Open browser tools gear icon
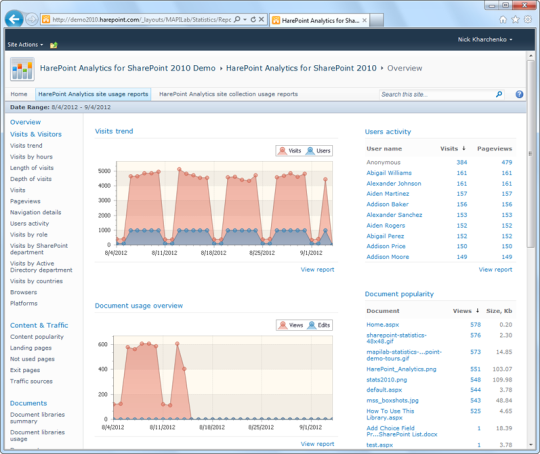 tap(528, 20)
